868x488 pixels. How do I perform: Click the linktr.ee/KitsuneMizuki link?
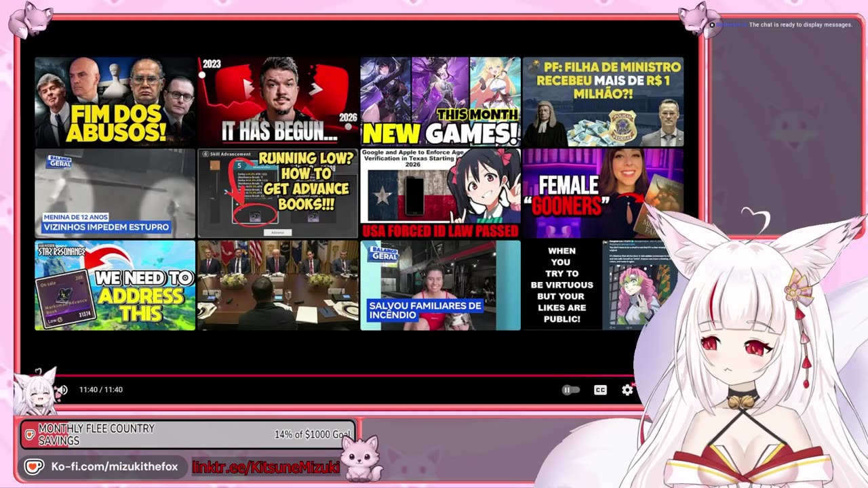[x=266, y=467]
